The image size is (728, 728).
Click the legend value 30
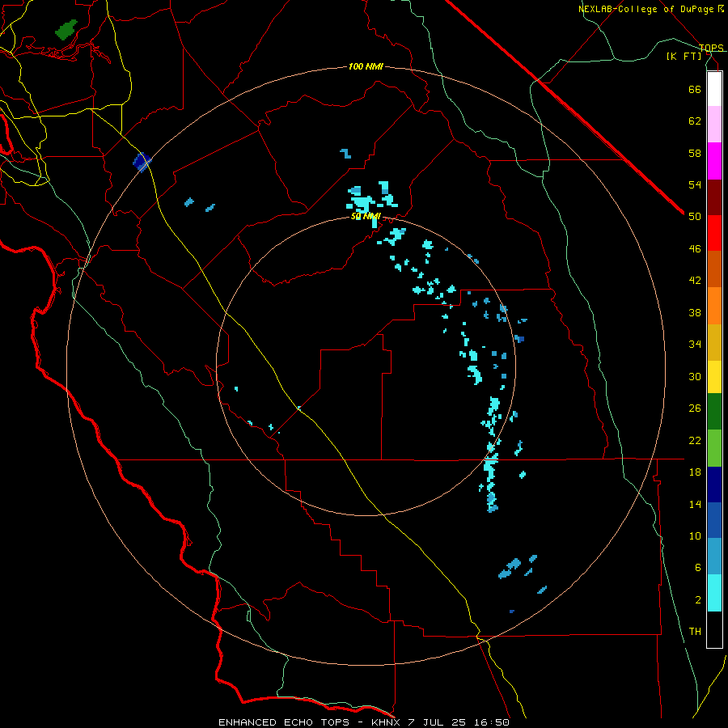coord(695,376)
